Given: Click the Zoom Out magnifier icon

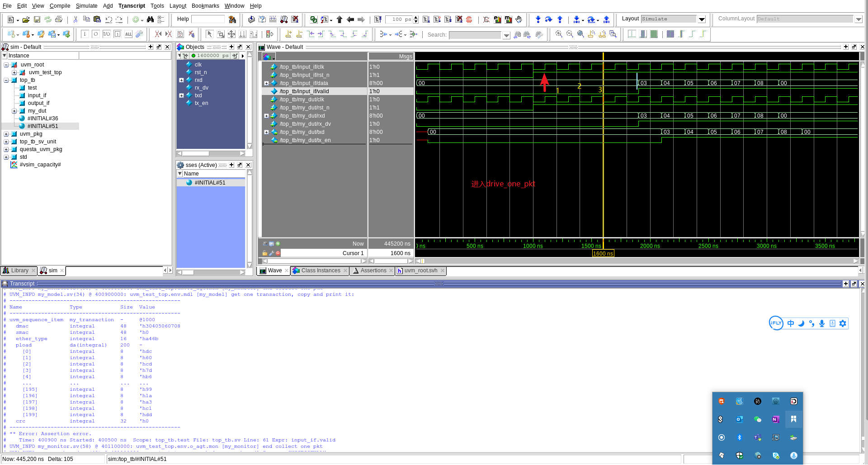Looking at the screenshot, I should point(570,34).
